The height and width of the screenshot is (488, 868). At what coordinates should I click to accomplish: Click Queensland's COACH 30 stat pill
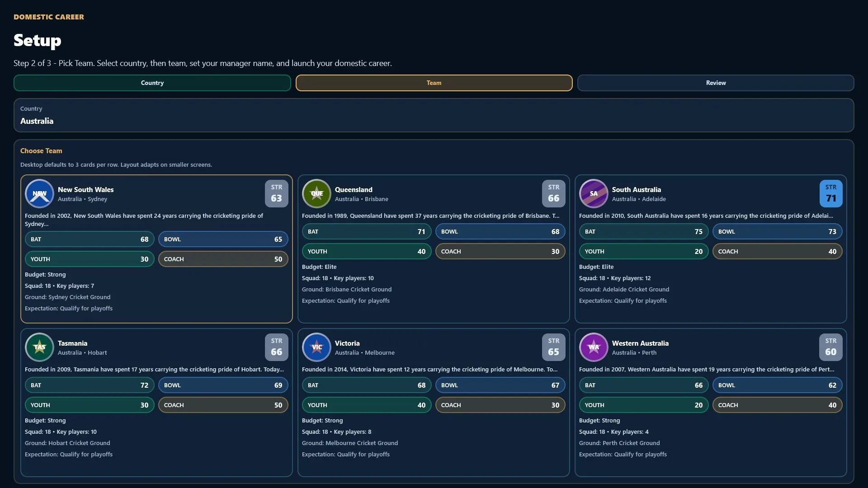[500, 252]
